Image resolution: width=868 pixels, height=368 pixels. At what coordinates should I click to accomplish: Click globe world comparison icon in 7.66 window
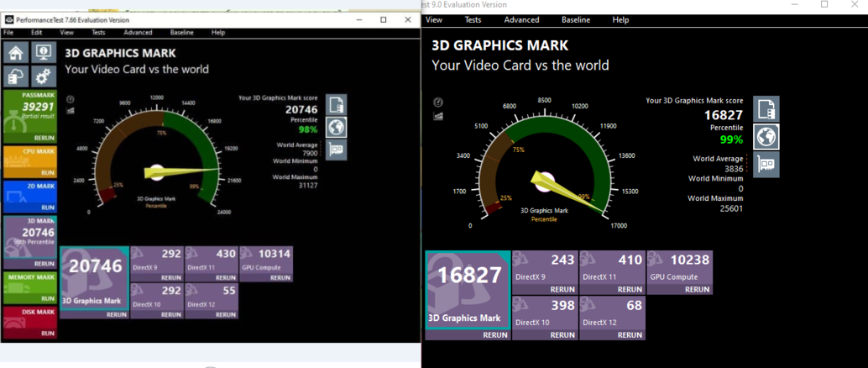337,127
